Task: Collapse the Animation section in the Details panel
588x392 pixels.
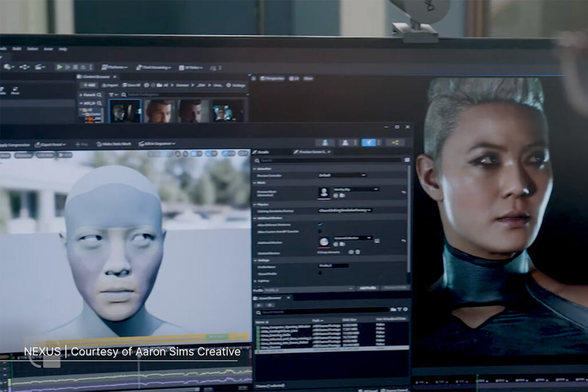Action: pyautogui.click(x=256, y=169)
